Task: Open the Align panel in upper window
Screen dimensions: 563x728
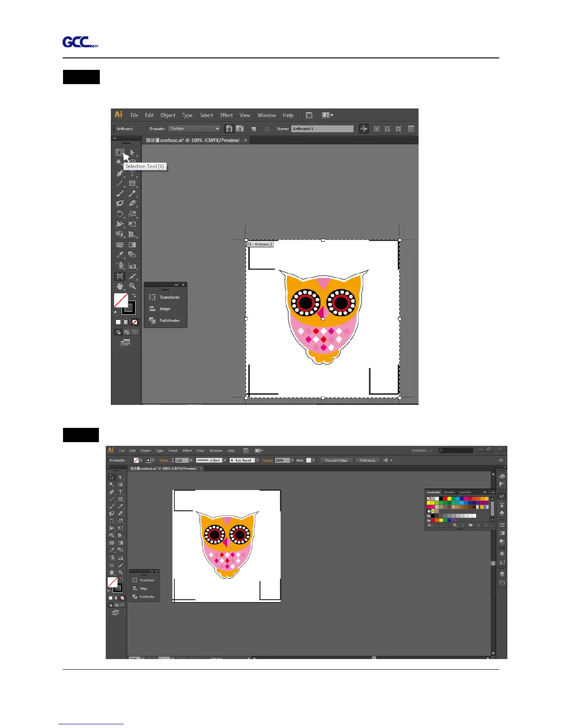Action: point(165,309)
